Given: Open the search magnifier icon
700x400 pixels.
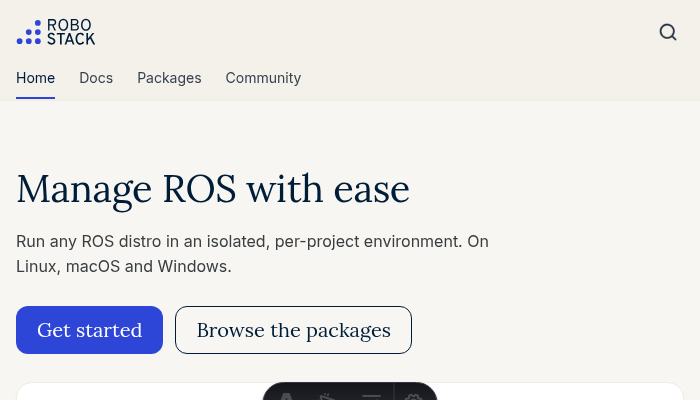Looking at the screenshot, I should tap(668, 32).
